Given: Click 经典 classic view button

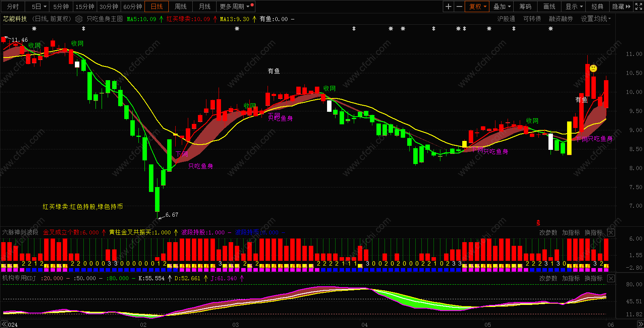Looking at the screenshot, I should pos(597,6).
